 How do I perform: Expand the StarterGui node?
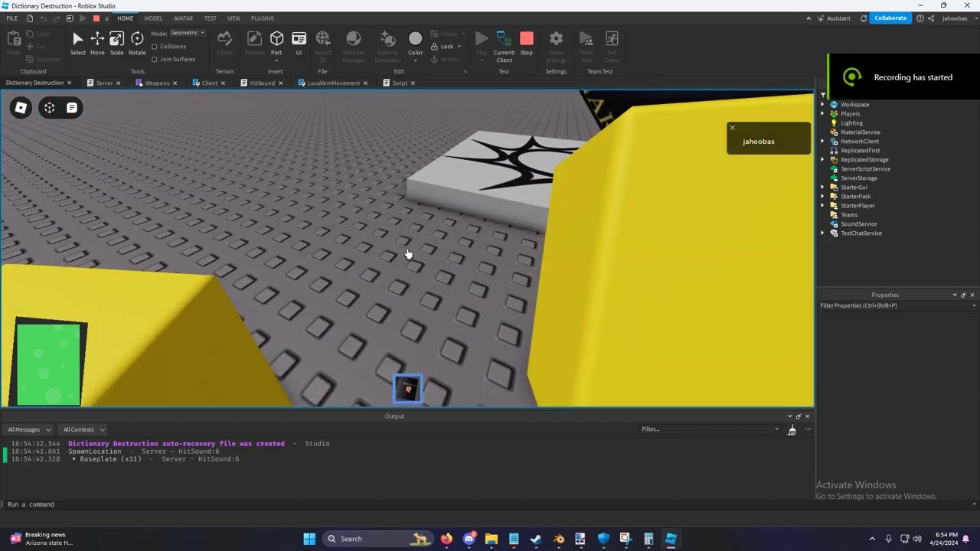(x=823, y=187)
